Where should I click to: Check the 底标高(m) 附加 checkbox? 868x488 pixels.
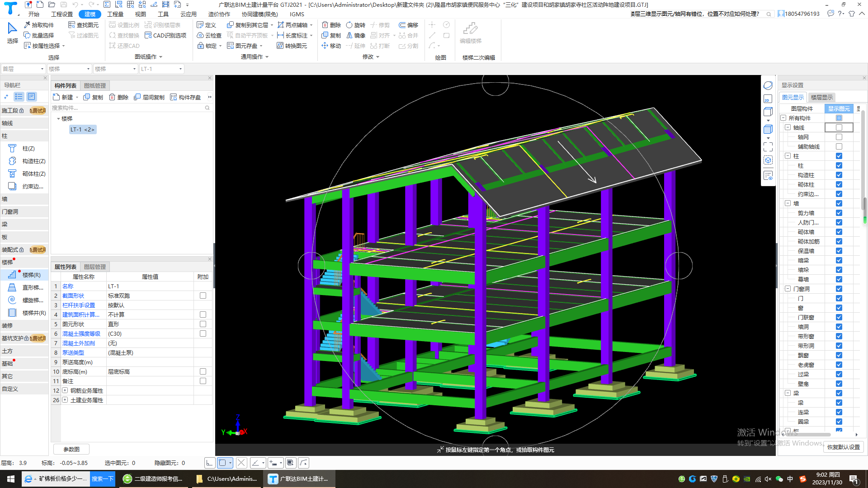pos(203,371)
